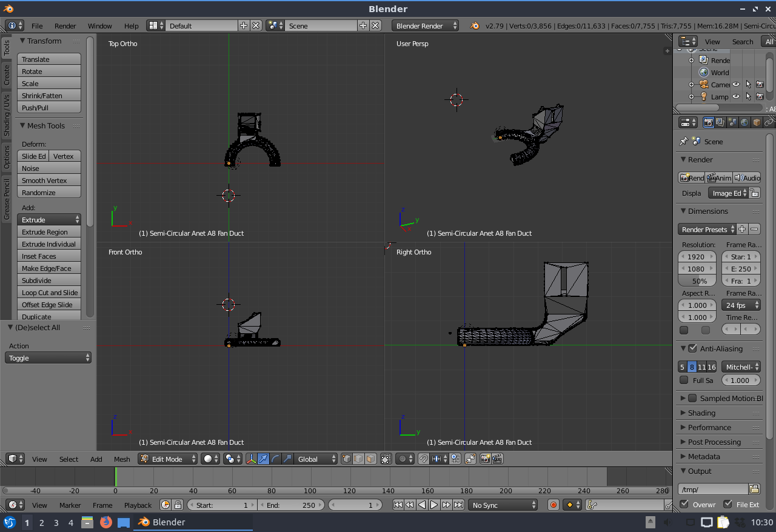
Task: Open the Object properties cube icon
Action: coord(757,122)
